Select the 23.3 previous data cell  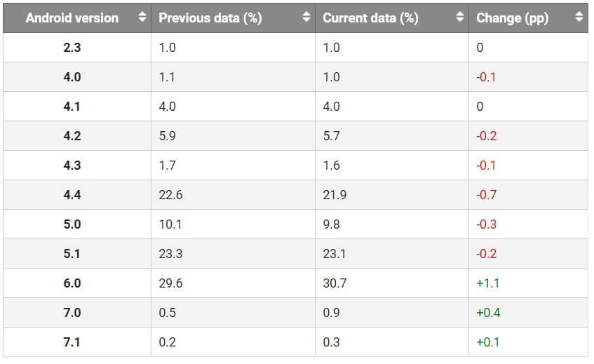pyautogui.click(x=170, y=254)
